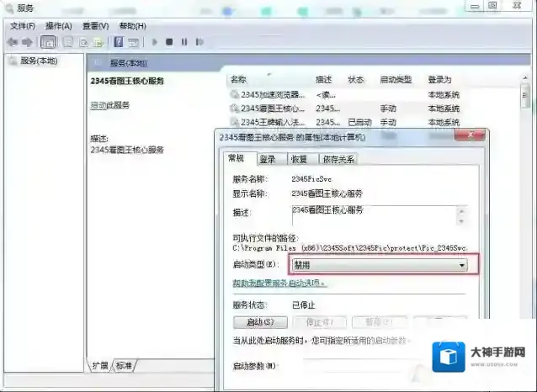Click the gear icon of 2345看图王核心 row
537x392 pixels.
234,109
